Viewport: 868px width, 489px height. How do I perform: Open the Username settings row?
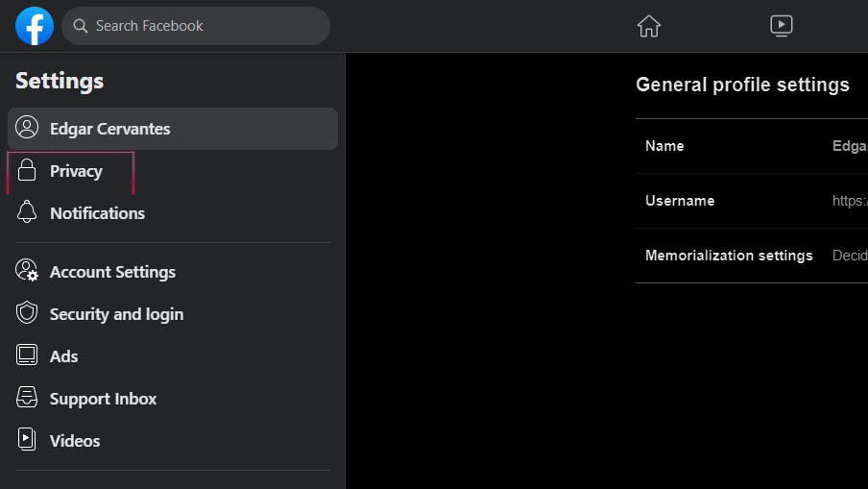(751, 201)
